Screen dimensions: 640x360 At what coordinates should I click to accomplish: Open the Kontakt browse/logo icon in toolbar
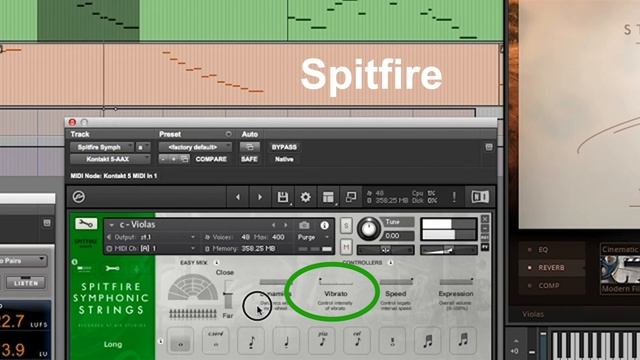[x=79, y=197]
